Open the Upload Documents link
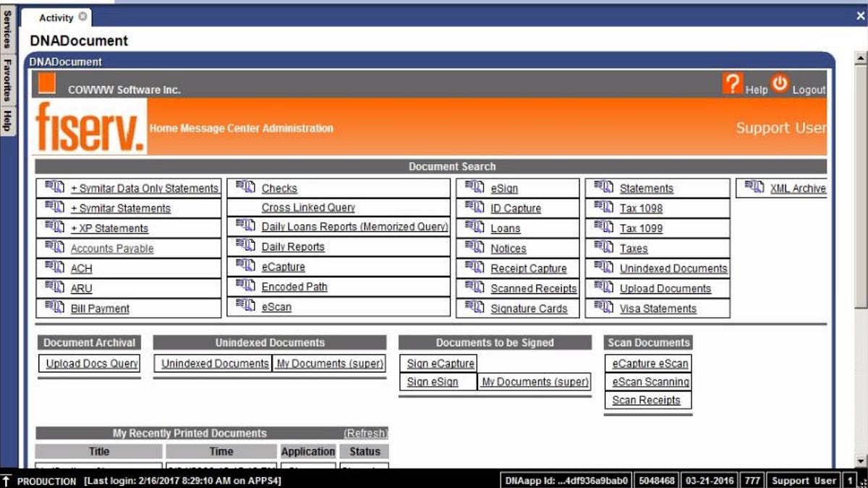The height and width of the screenshot is (488, 868). 665,288
